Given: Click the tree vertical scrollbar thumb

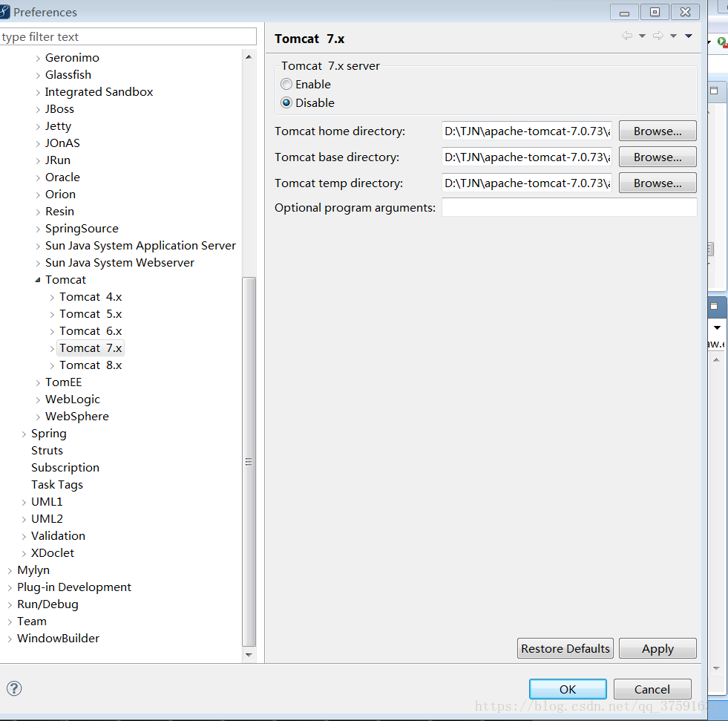Looking at the screenshot, I should [249, 461].
